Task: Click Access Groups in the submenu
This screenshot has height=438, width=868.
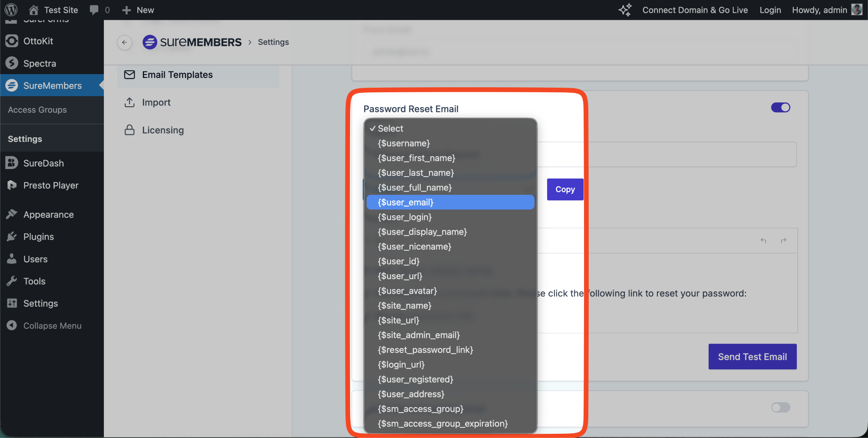Action: point(37,110)
